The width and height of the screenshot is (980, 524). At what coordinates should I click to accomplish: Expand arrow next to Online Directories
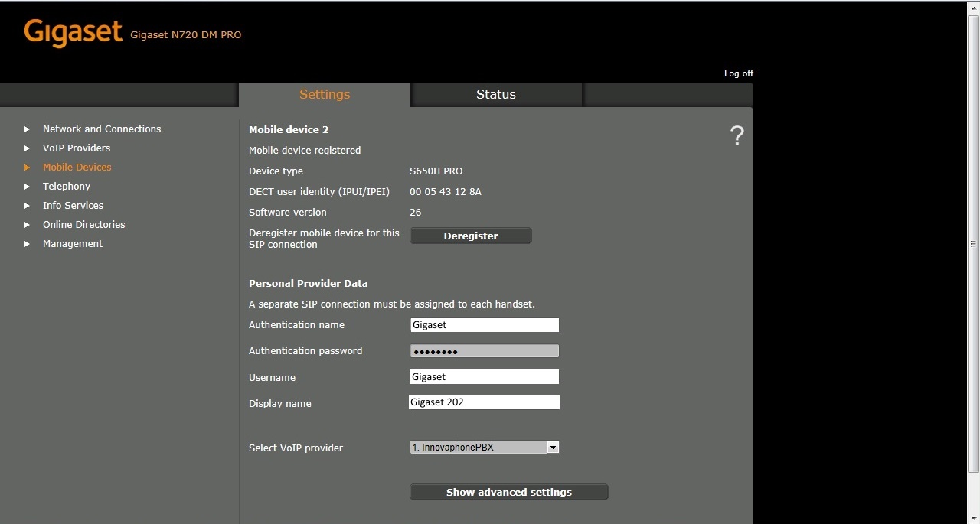(27, 225)
